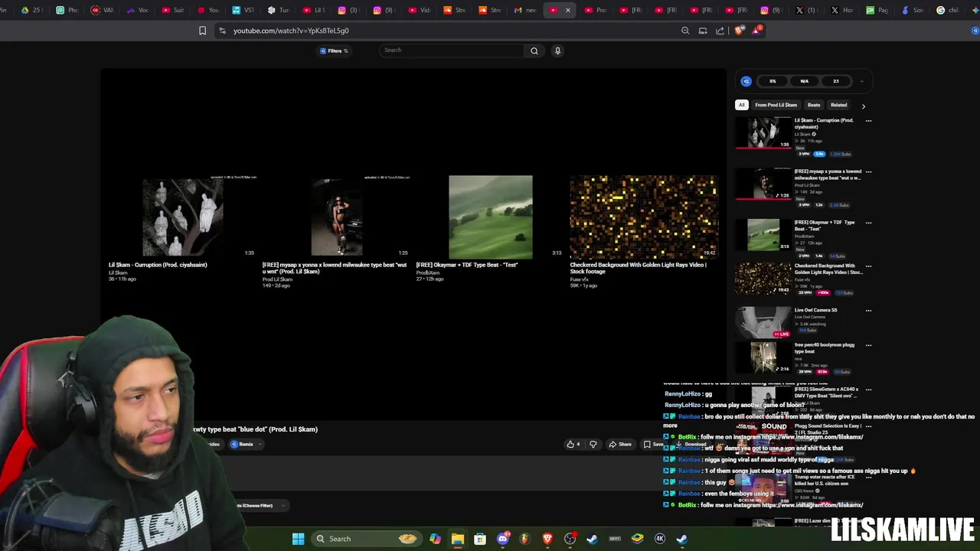Open Checkered Background golden rays endscreen thumbnail
Image resolution: width=980 pixels, height=551 pixels.
click(x=644, y=217)
